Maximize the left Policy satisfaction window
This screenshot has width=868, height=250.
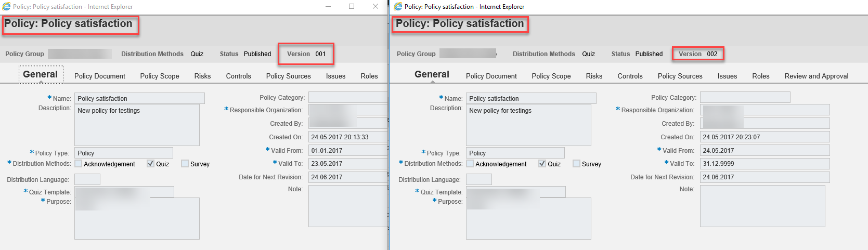352,7
